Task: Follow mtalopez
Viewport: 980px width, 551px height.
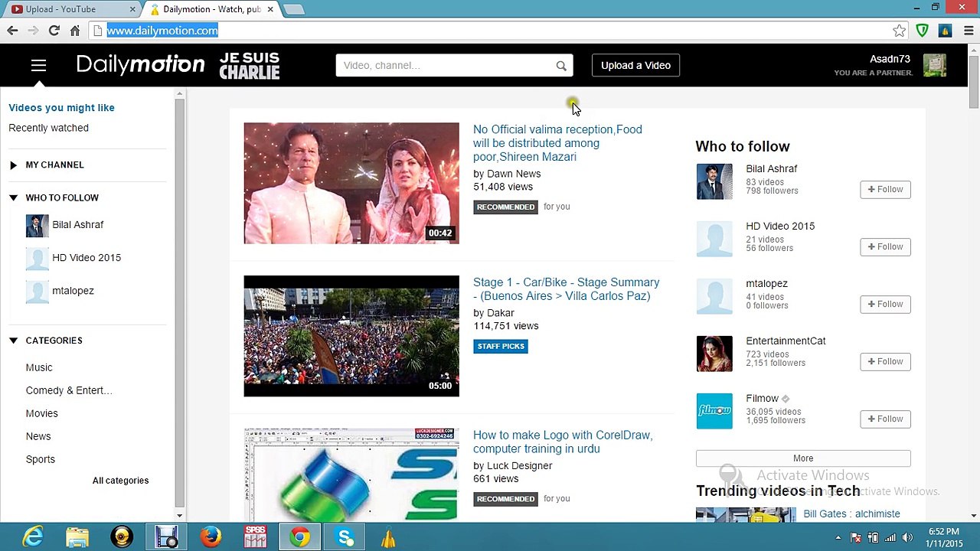Action: tap(885, 304)
